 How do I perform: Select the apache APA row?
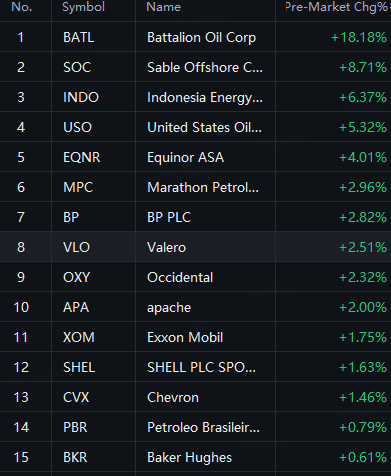[195, 307]
